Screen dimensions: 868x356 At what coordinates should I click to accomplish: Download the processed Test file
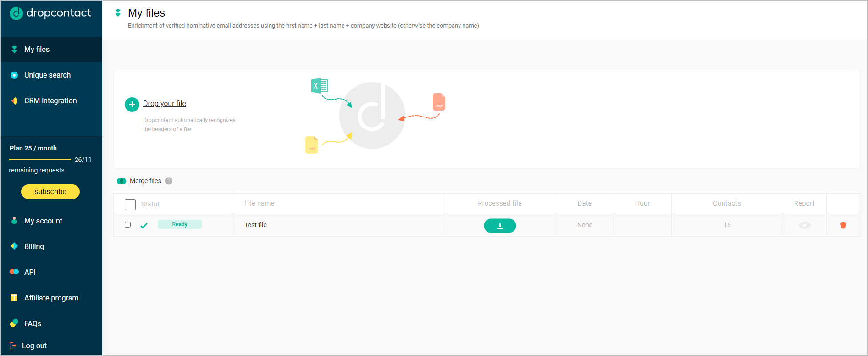click(500, 226)
